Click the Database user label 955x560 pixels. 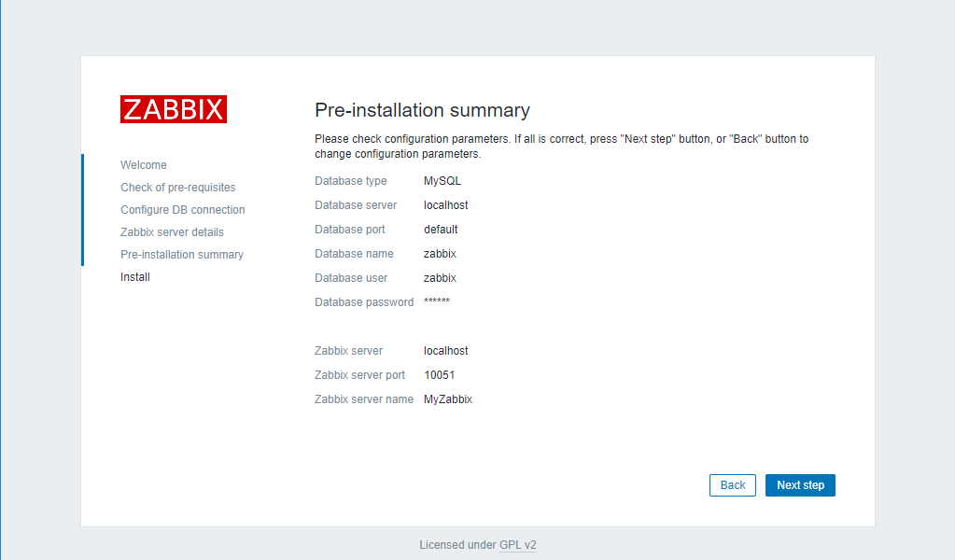351,278
